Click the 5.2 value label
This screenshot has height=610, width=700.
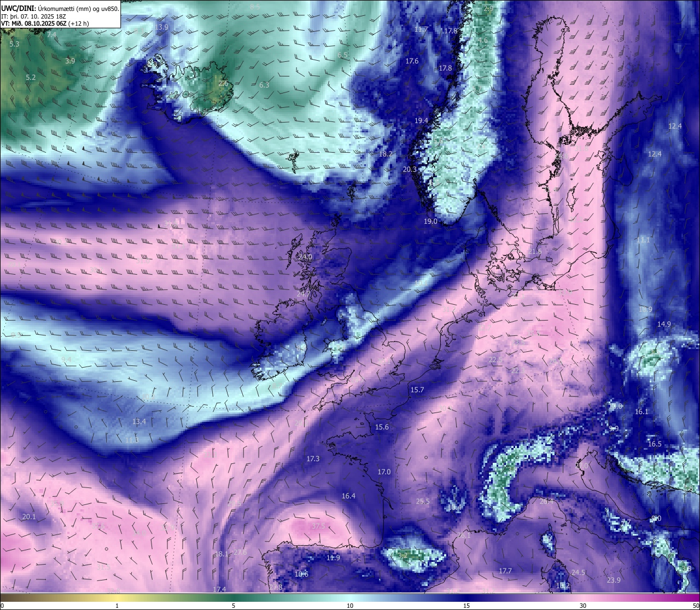(x=31, y=78)
